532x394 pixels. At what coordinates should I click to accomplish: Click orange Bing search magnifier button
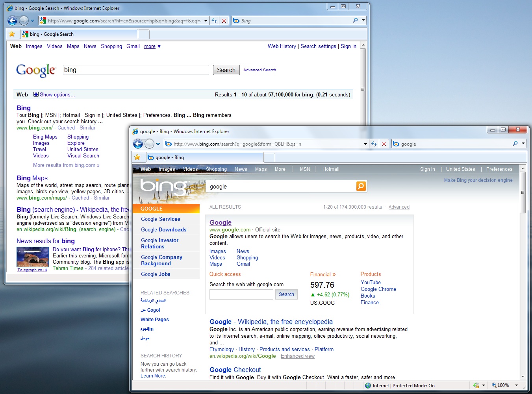361,186
